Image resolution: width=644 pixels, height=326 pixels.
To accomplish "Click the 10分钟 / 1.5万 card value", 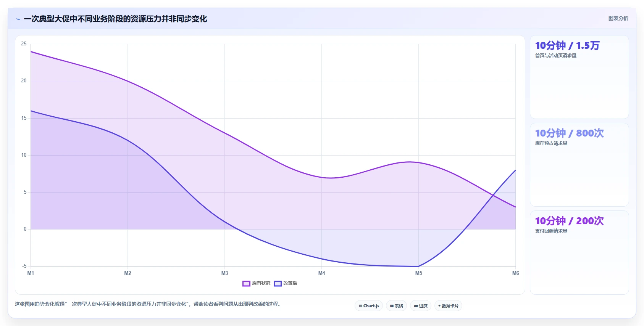I will tap(567, 45).
